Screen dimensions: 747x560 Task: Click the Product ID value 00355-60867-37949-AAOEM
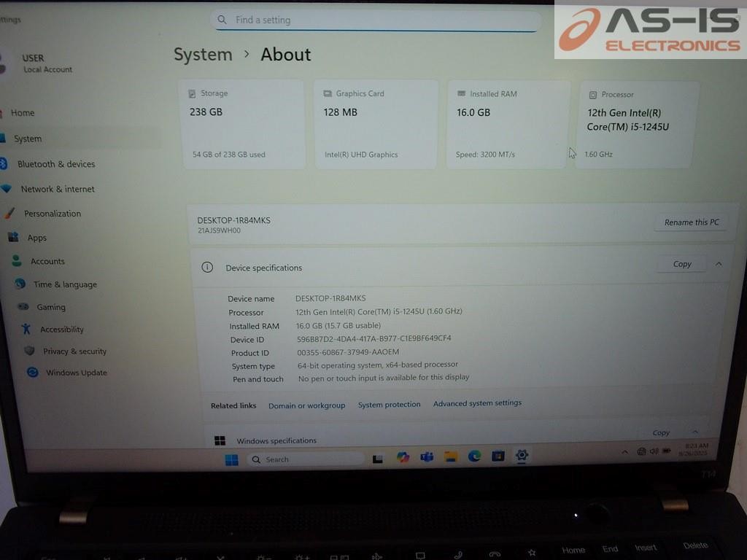(348, 352)
